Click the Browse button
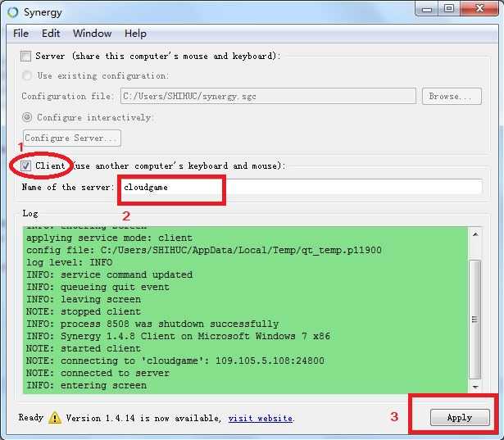This screenshot has height=440, width=504. pos(452,96)
